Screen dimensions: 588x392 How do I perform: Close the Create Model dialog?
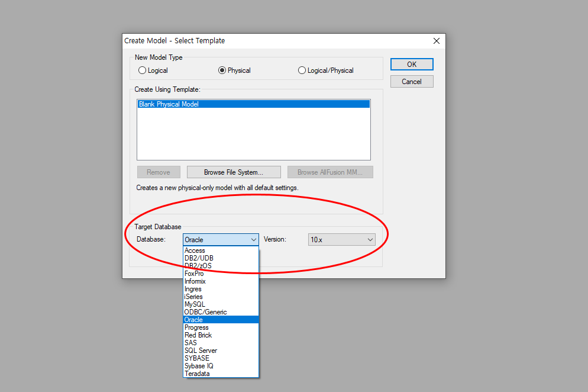tap(437, 41)
